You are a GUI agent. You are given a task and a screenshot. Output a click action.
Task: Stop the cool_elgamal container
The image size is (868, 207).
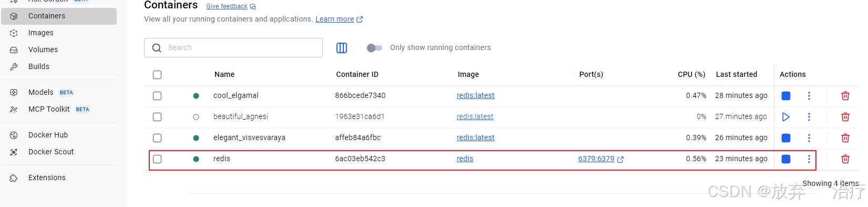786,96
